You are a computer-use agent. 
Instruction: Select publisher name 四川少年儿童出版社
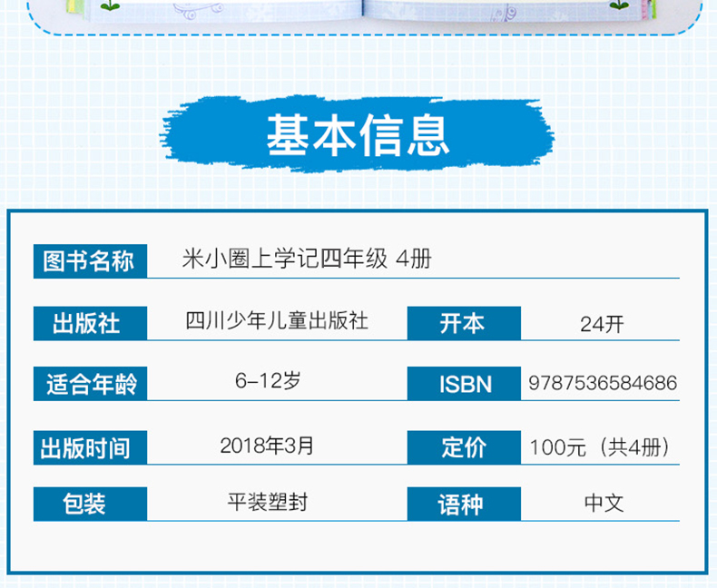tap(276, 321)
